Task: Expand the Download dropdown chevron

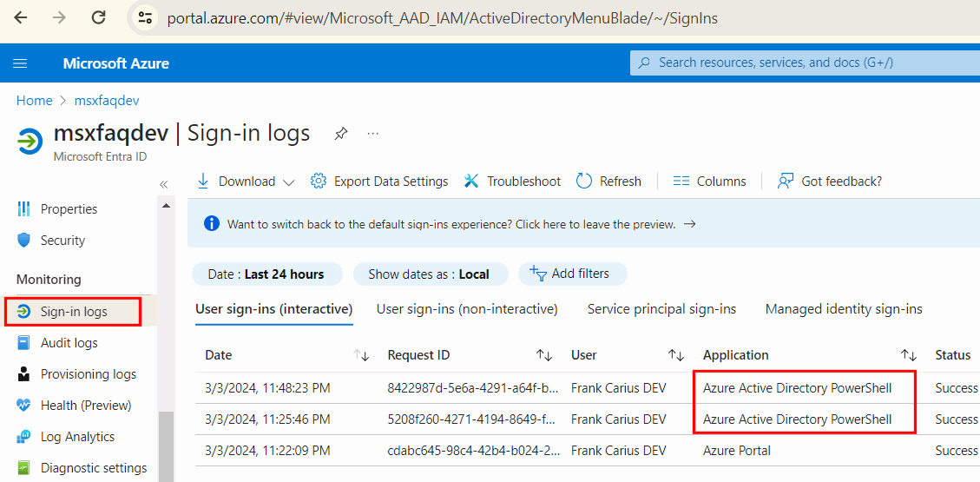Action: click(x=288, y=182)
